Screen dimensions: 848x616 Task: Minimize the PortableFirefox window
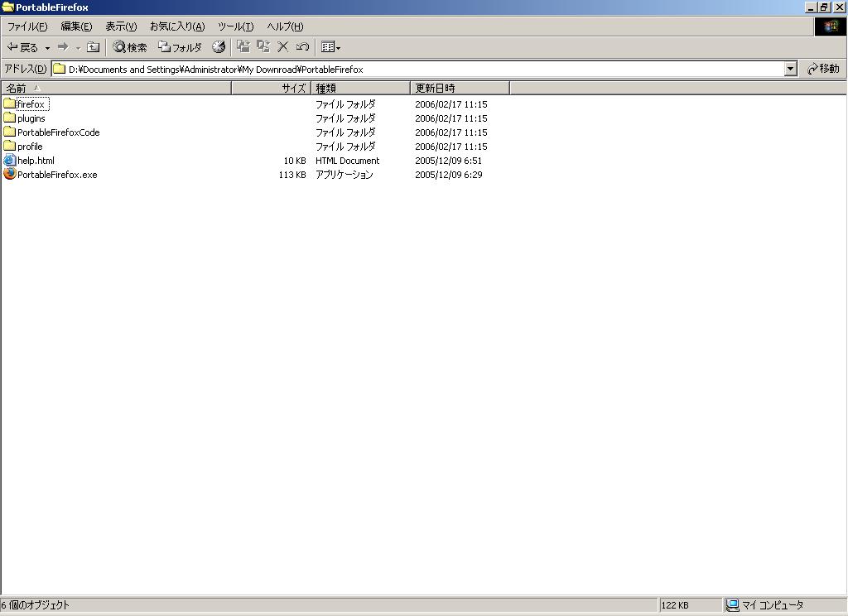coord(811,7)
